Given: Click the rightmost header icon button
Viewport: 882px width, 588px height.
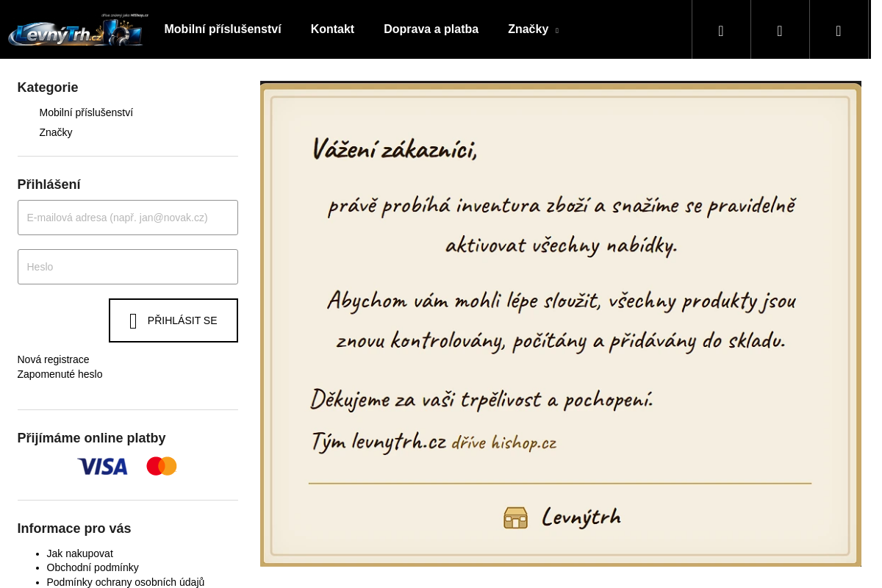Looking at the screenshot, I should tap(839, 30).
